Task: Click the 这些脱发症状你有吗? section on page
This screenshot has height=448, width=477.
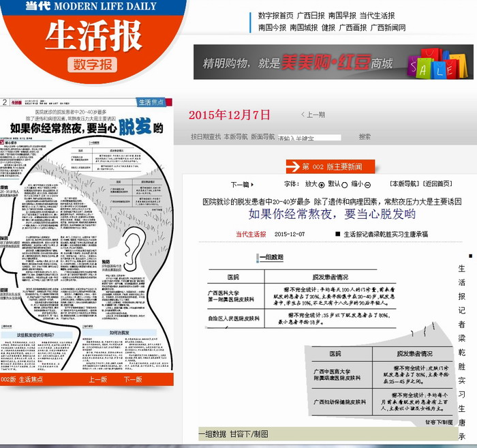Action: coord(35,335)
